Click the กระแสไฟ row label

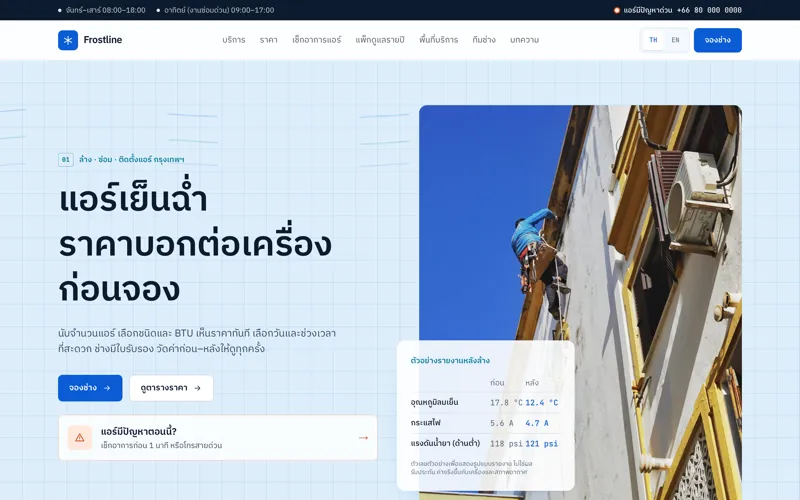[x=425, y=423]
